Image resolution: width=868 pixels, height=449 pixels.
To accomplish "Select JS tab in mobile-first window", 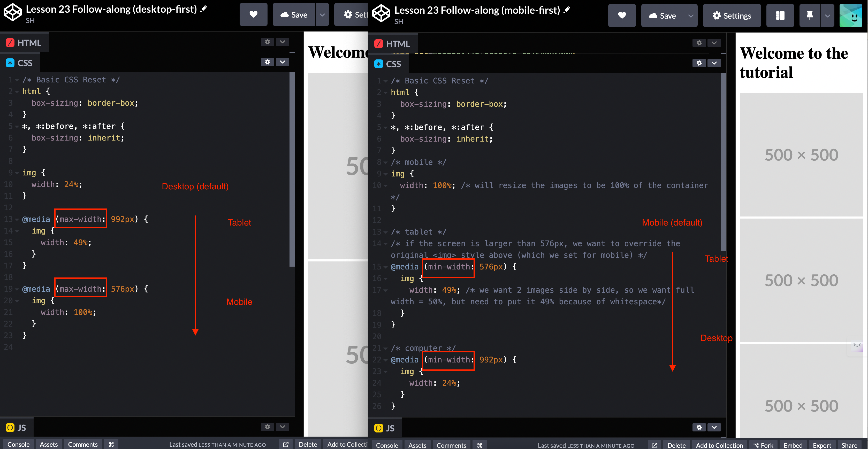I will coord(385,428).
